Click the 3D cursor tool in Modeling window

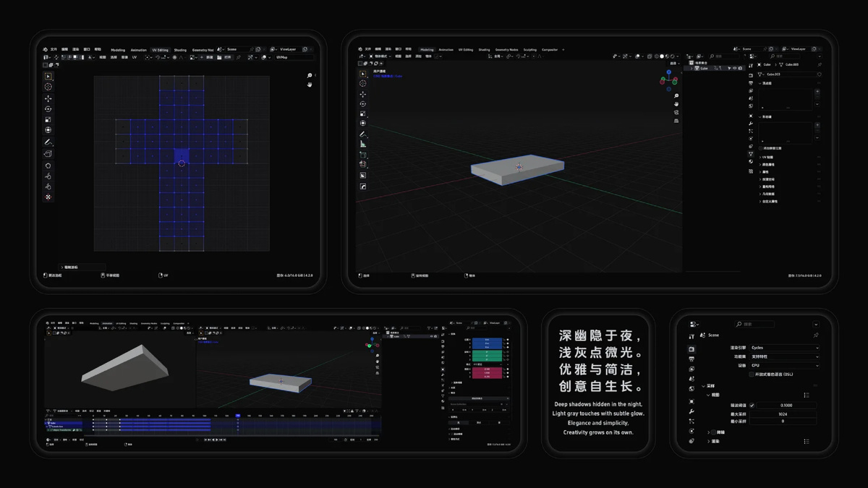coord(363,84)
